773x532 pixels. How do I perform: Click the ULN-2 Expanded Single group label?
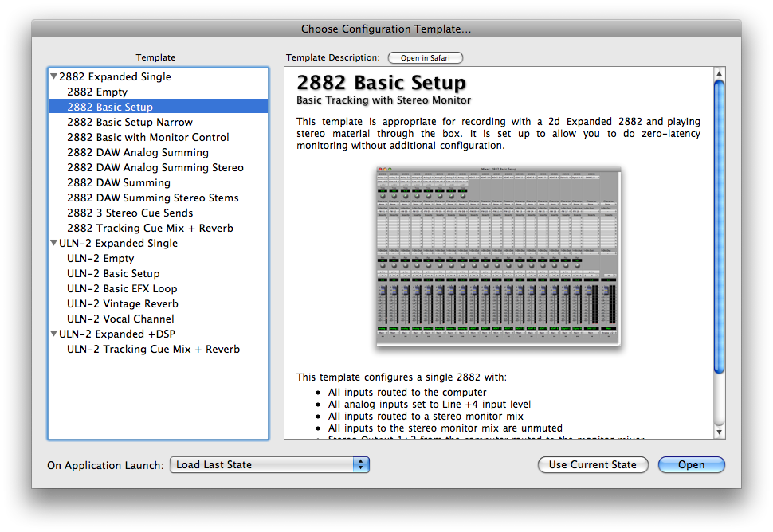coord(118,244)
